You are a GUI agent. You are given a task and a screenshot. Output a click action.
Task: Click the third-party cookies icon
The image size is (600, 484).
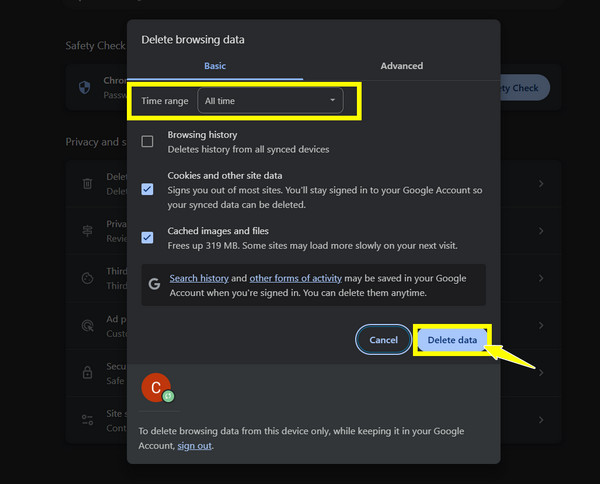[x=87, y=276]
